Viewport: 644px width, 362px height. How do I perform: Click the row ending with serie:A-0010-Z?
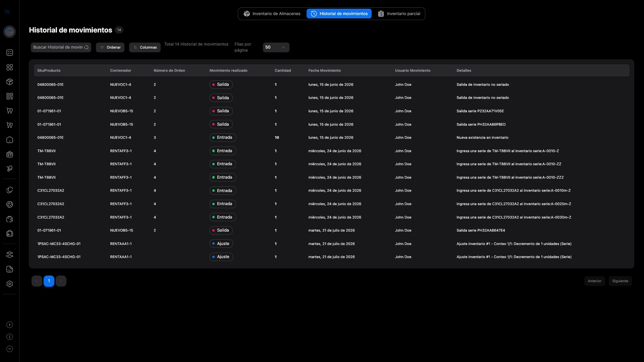pos(331,151)
